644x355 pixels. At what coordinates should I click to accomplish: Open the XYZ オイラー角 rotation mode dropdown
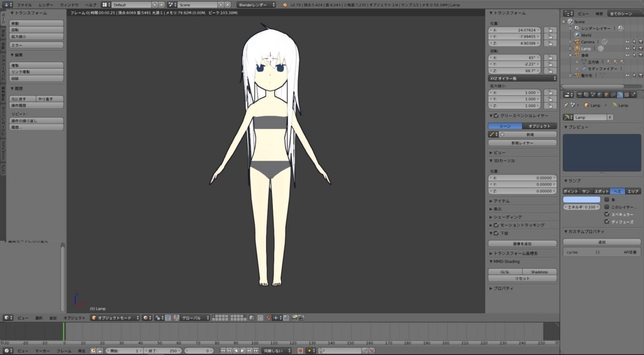pos(523,78)
